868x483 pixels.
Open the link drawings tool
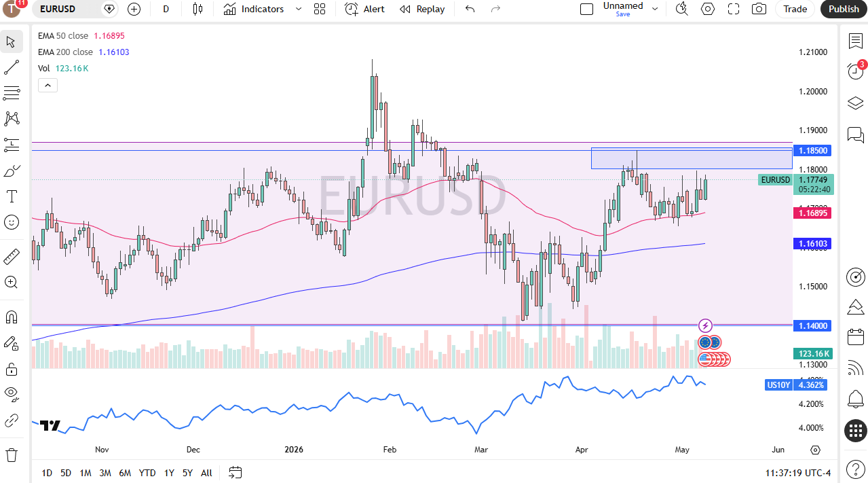pos(11,421)
